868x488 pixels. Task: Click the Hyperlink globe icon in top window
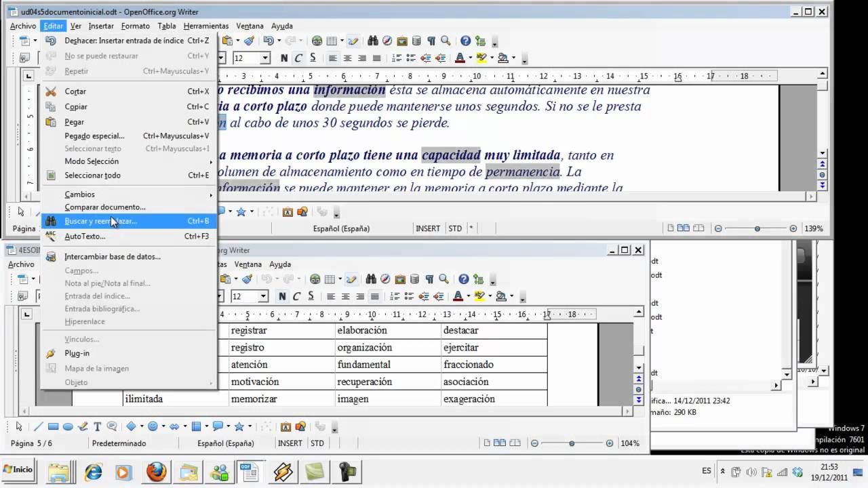point(317,41)
